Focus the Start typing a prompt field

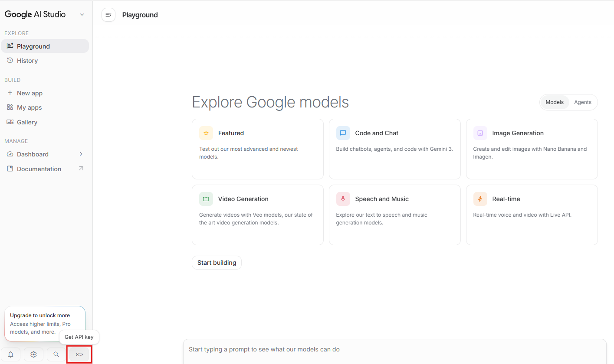tap(394, 351)
